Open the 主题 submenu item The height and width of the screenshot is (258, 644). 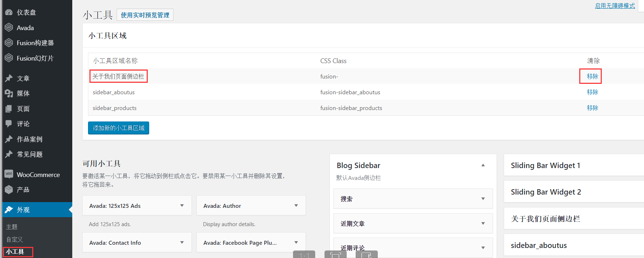coord(12,227)
